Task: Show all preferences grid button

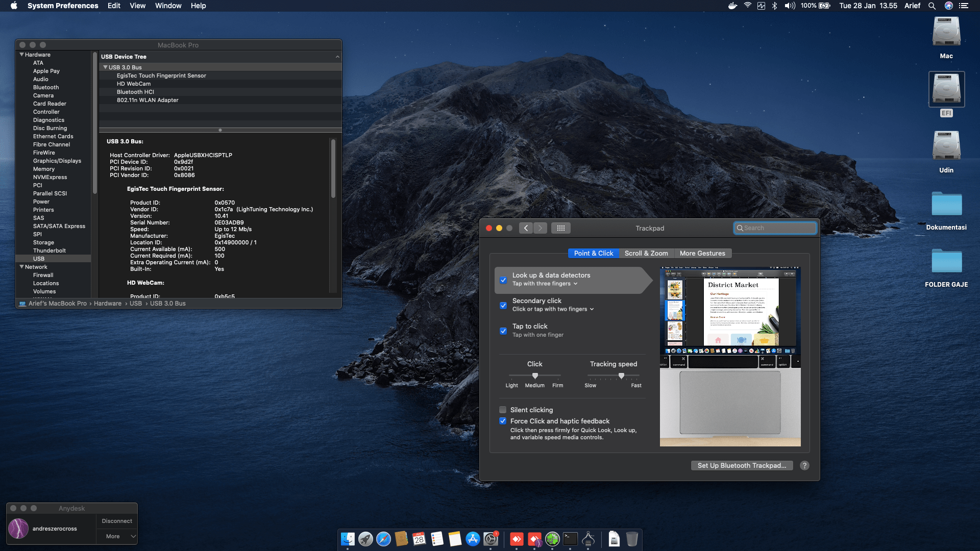Action: pos(561,228)
